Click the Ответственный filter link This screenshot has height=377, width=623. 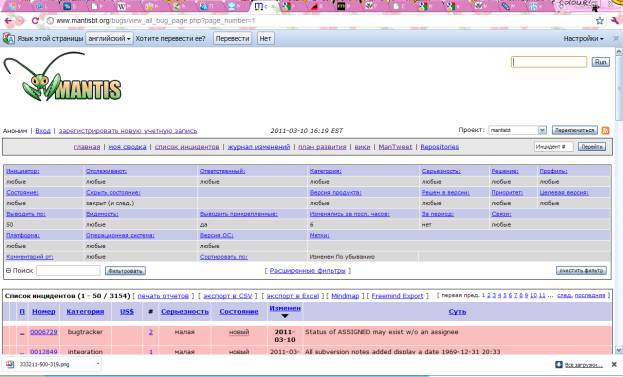[222, 171]
